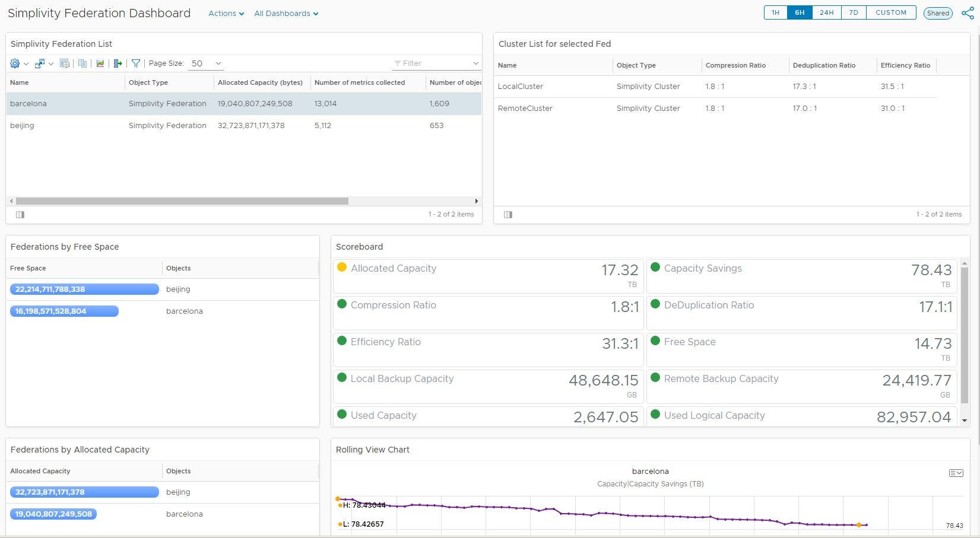
Task: Select the LocalCluster row
Action: (715, 86)
